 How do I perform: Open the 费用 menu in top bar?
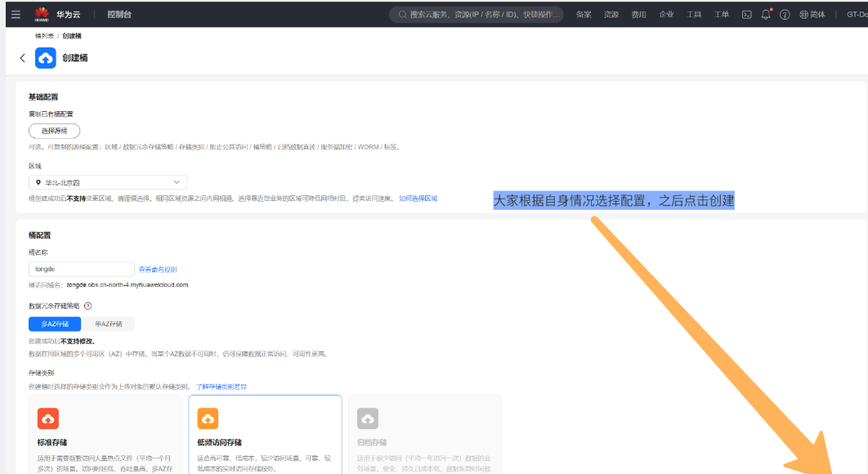click(638, 15)
